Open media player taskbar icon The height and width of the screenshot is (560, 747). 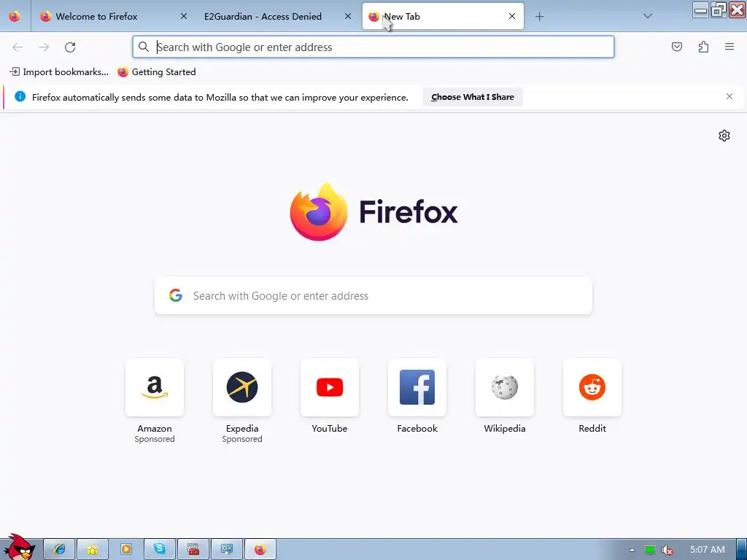126,550
